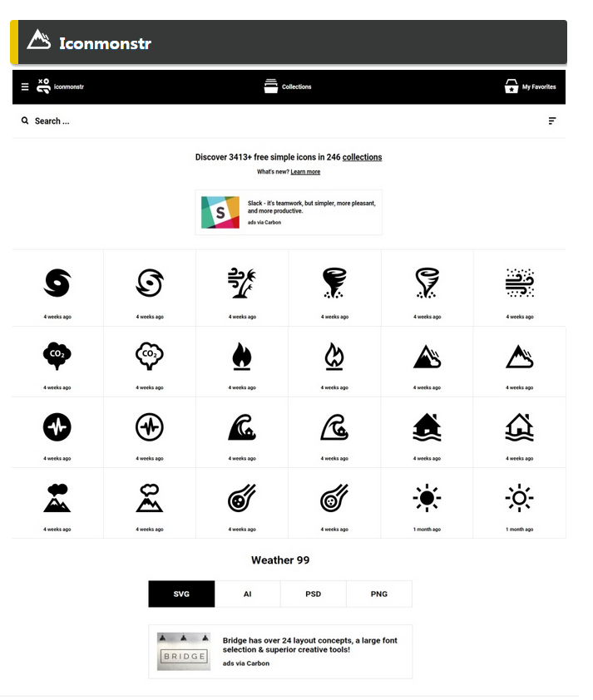Viewport: 593px width, 700px height.
Task: Open the My Favorites basket icon
Action: point(511,86)
